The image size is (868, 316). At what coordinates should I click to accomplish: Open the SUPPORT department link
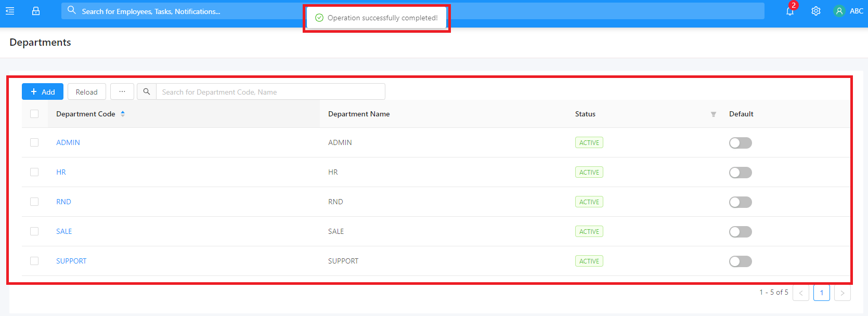pyautogui.click(x=71, y=261)
